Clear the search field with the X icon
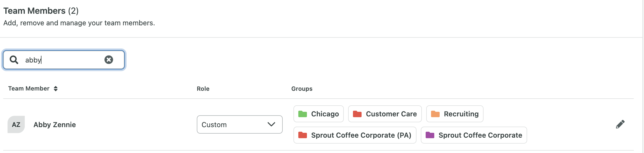The image size is (644, 153). pos(109,60)
